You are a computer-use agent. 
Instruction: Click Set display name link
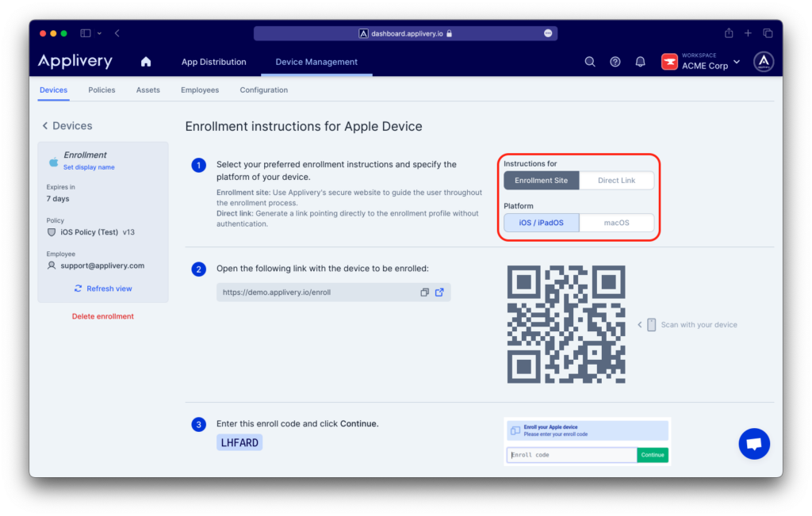click(89, 167)
